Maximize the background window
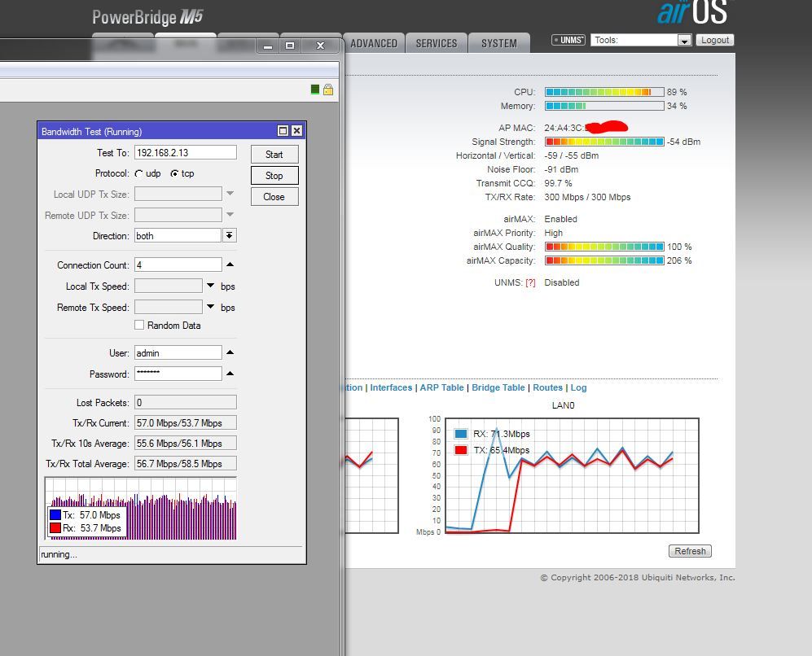The width and height of the screenshot is (812, 656). [290, 46]
